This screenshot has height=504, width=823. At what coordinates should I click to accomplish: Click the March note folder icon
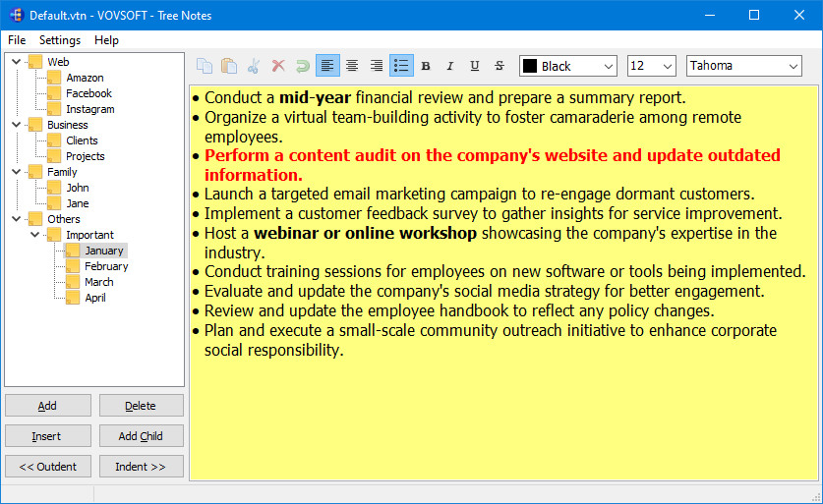click(73, 282)
